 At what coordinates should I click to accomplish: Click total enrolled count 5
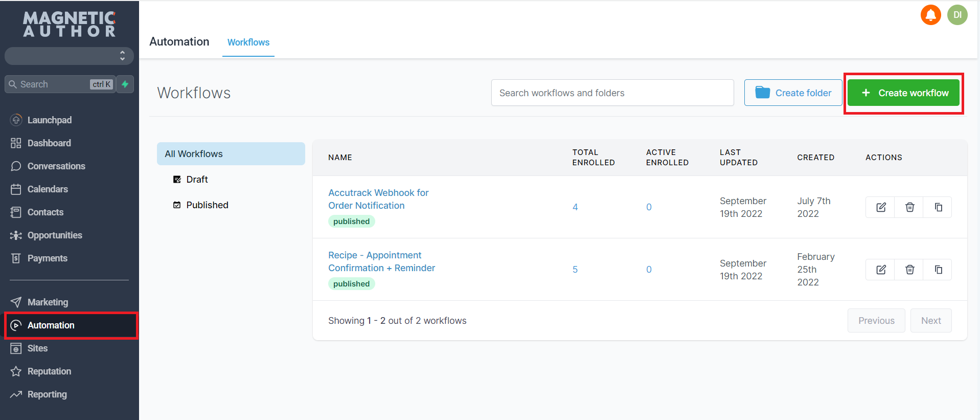click(x=575, y=270)
